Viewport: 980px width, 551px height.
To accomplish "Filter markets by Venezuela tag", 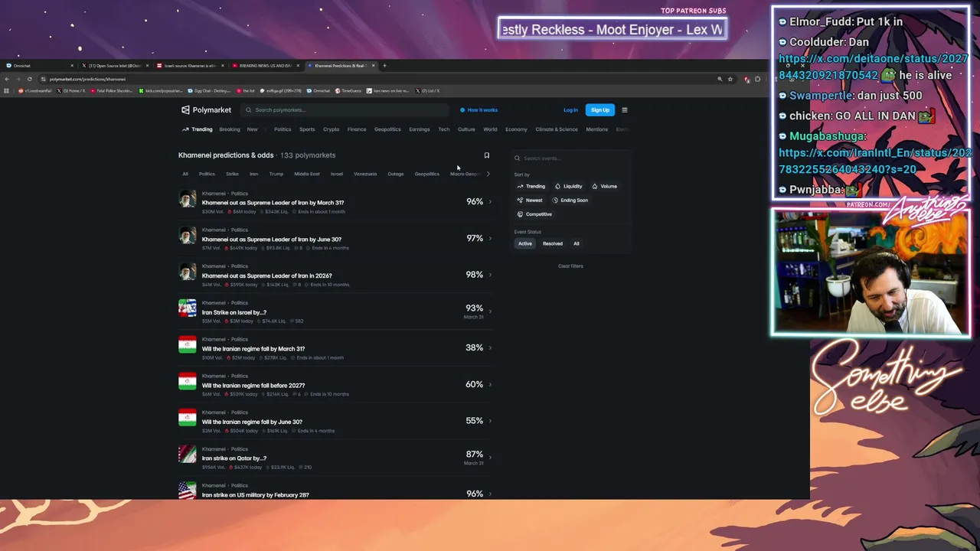I will [x=365, y=174].
